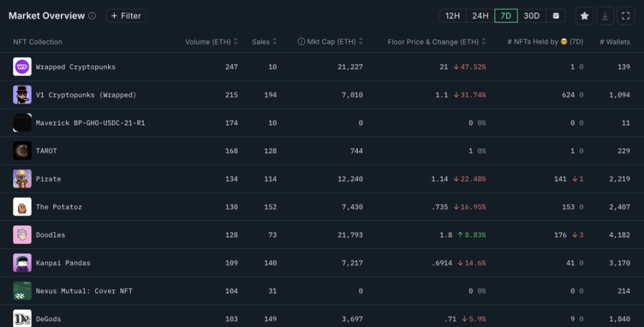Viewport: 644px width, 327px height.
Task: Click the Doodles wallets count 4,182
Action: 619,234
